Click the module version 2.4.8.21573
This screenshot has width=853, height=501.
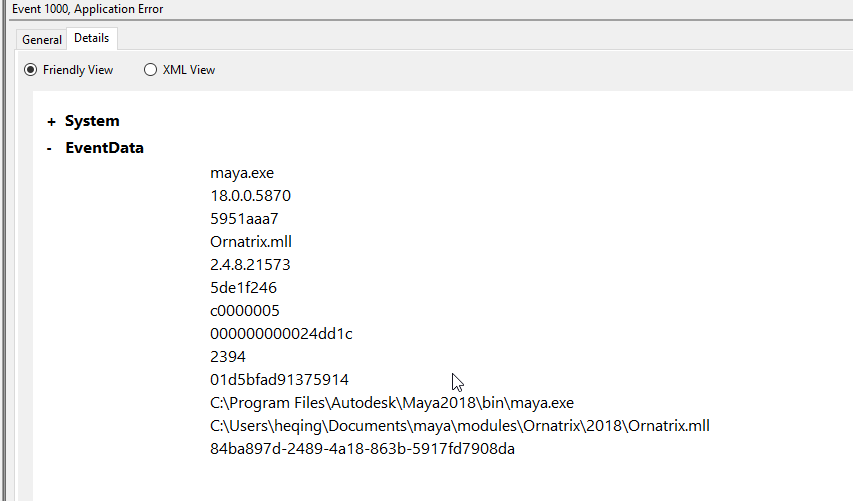[250, 265]
